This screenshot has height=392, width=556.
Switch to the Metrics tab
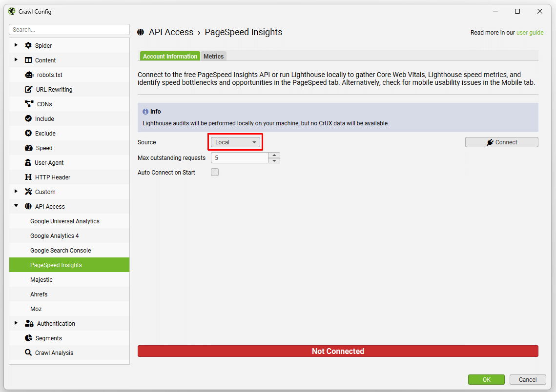pyautogui.click(x=213, y=56)
